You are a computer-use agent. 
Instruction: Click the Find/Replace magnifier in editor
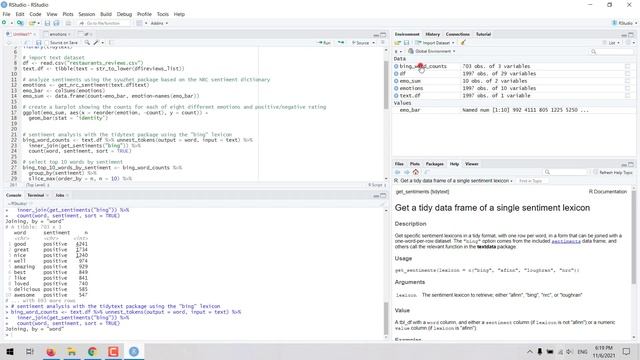(x=87, y=42)
